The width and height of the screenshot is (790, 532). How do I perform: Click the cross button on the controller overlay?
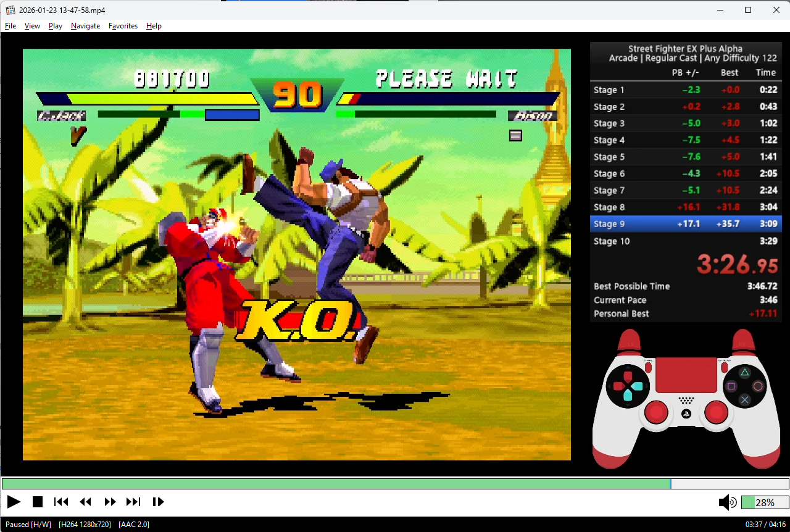(x=745, y=400)
